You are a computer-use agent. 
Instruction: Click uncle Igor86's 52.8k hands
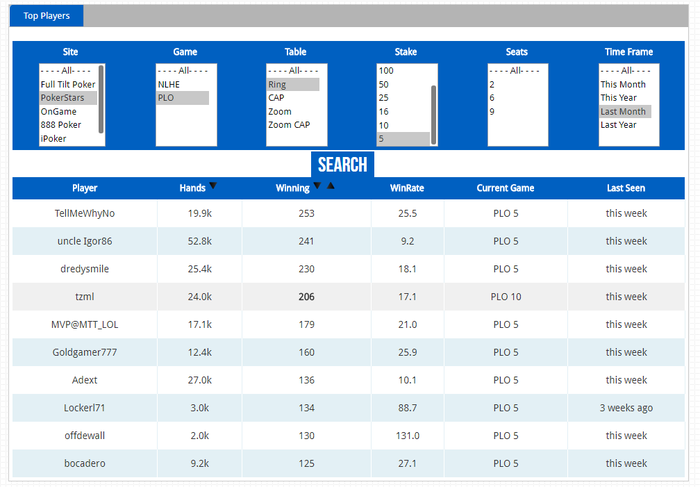click(x=200, y=241)
